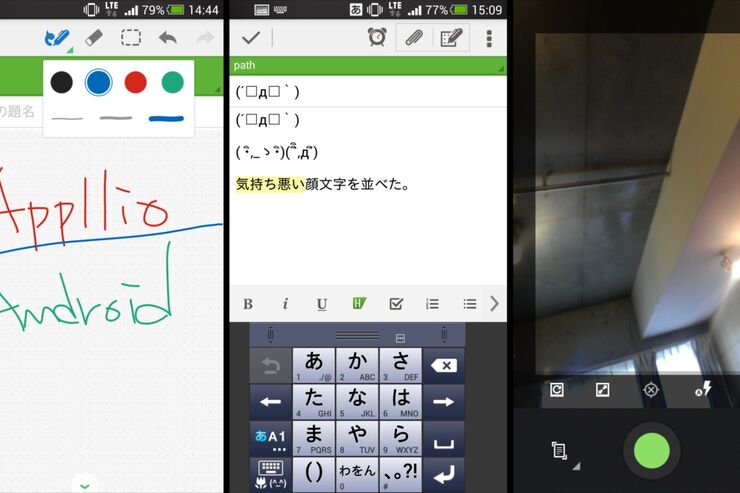This screenshot has height=493, width=740.
Task: Choose the blue pen color
Action: (x=99, y=82)
